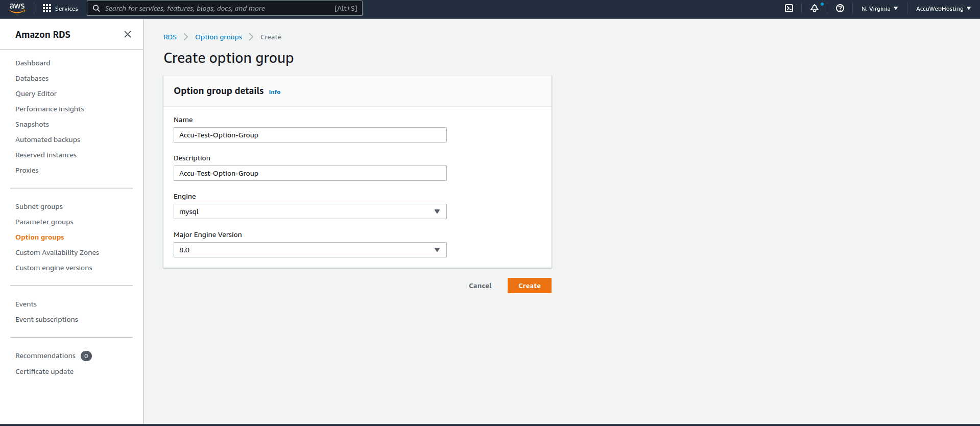The height and width of the screenshot is (426, 980).
Task: Open the N. Virginia region selector
Action: (x=879, y=8)
